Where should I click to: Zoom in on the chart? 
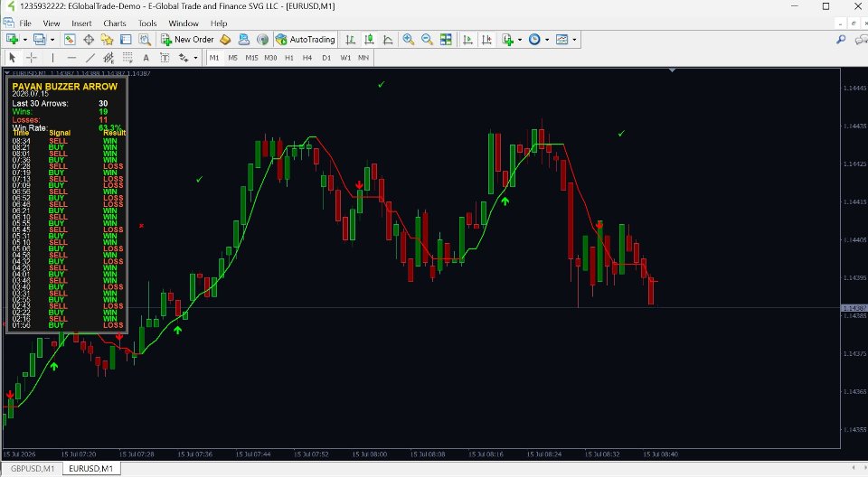[x=409, y=39]
